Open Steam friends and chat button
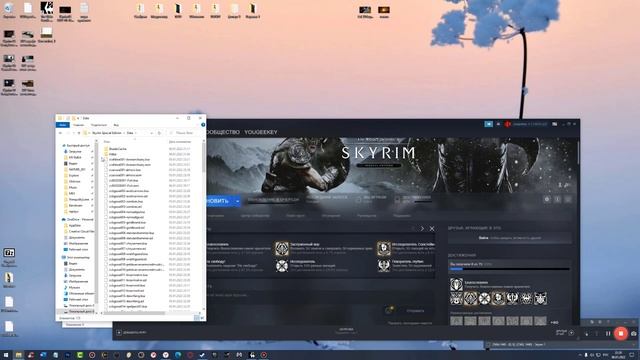The height and width of the screenshot is (360, 640). click(x=565, y=333)
